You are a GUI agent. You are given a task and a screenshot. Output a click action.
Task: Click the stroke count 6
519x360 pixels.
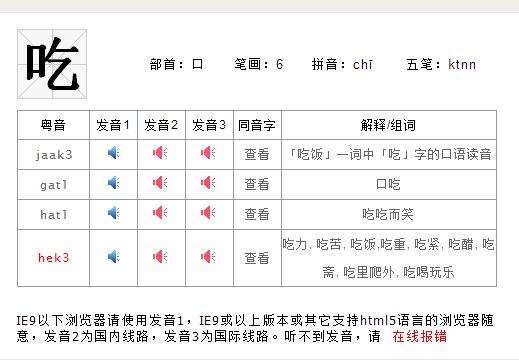pyautogui.click(x=279, y=64)
